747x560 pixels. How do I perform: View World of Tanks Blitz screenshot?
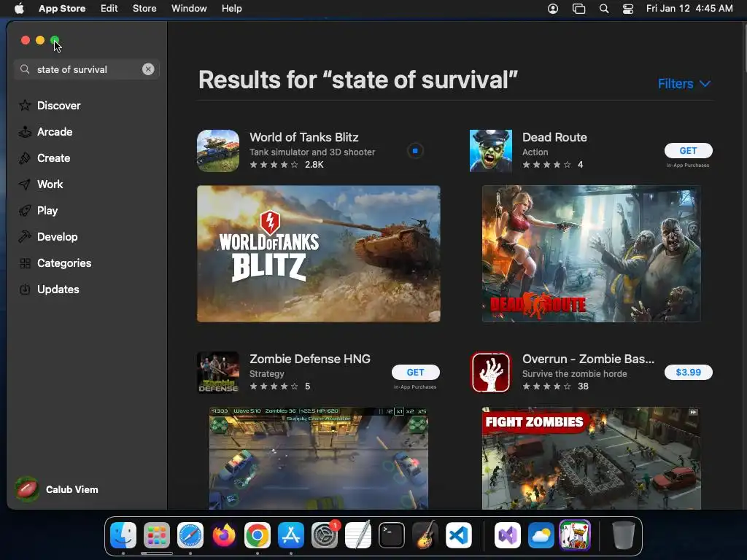click(x=319, y=254)
